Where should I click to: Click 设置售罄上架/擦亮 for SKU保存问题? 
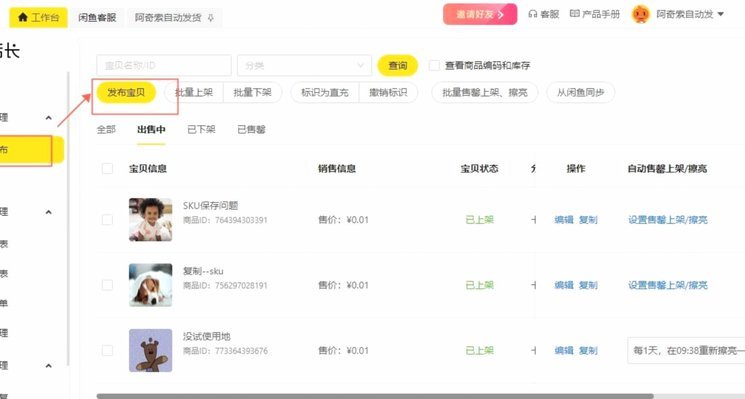point(668,219)
